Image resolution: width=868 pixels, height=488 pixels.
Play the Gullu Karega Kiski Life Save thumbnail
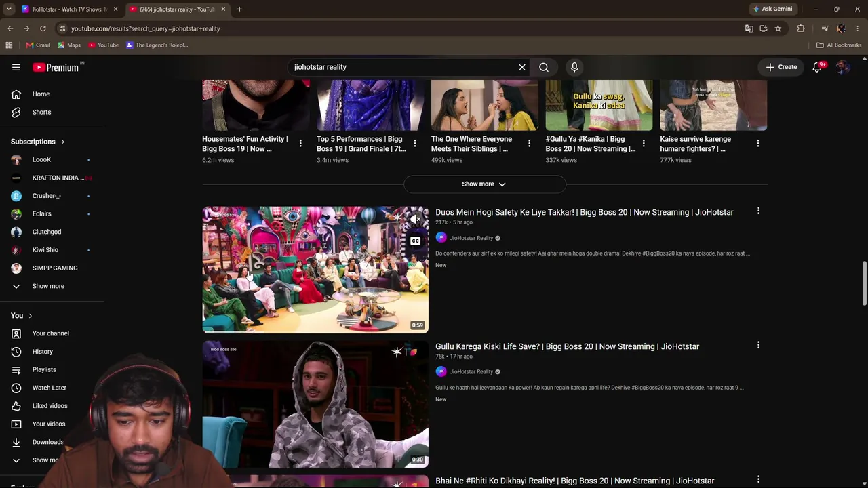[x=315, y=404]
